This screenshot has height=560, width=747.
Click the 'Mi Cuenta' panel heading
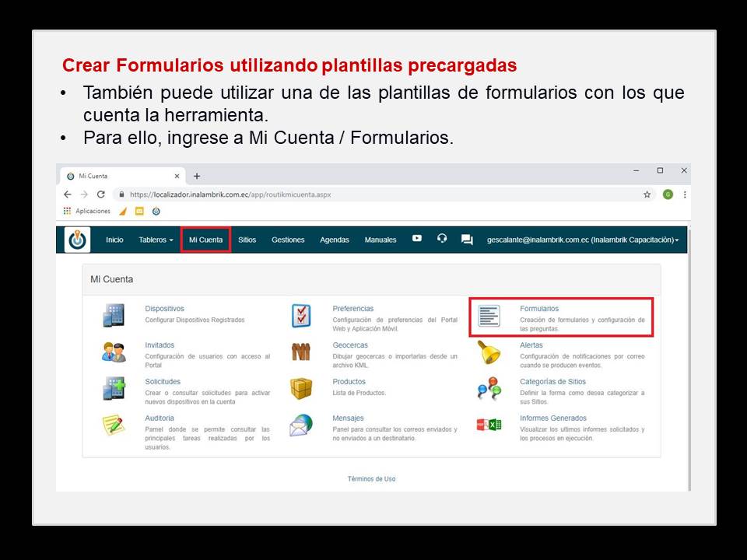(x=111, y=279)
